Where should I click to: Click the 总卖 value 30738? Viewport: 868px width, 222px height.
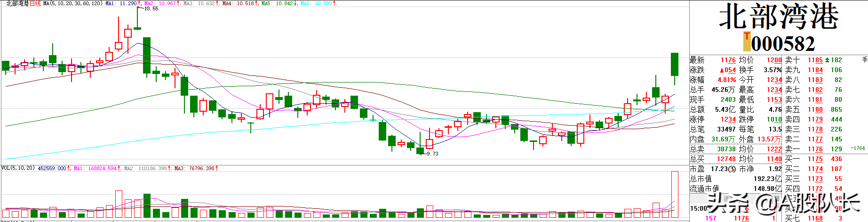tap(726, 149)
